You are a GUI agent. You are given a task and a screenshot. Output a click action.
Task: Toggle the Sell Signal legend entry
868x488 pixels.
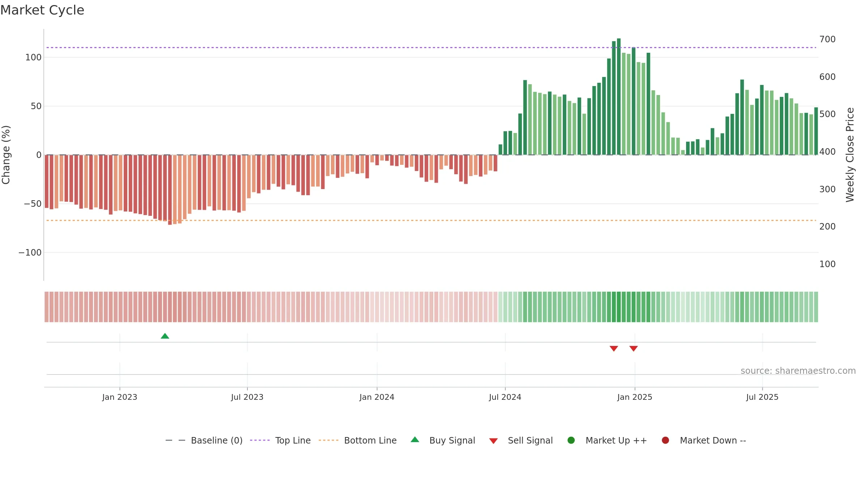(521, 440)
